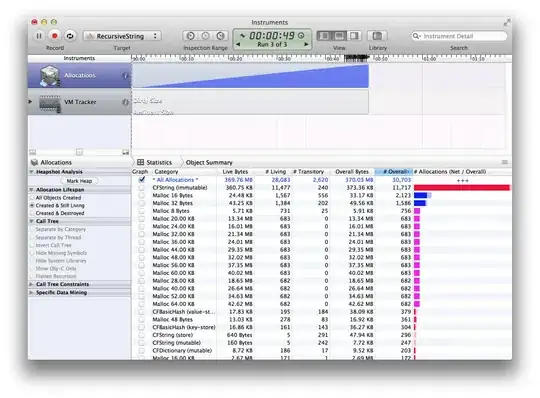Expand Specific Data Mining section
Screen dimensions: 540x398
32,293
